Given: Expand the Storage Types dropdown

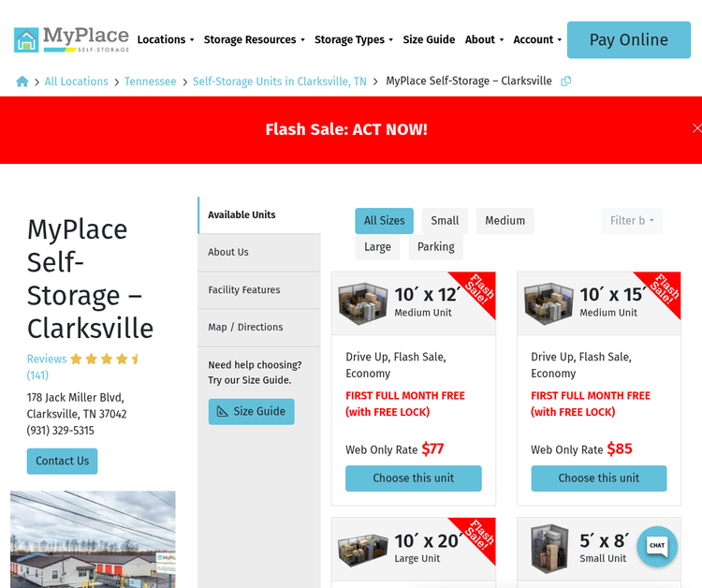Looking at the screenshot, I should 354,40.
